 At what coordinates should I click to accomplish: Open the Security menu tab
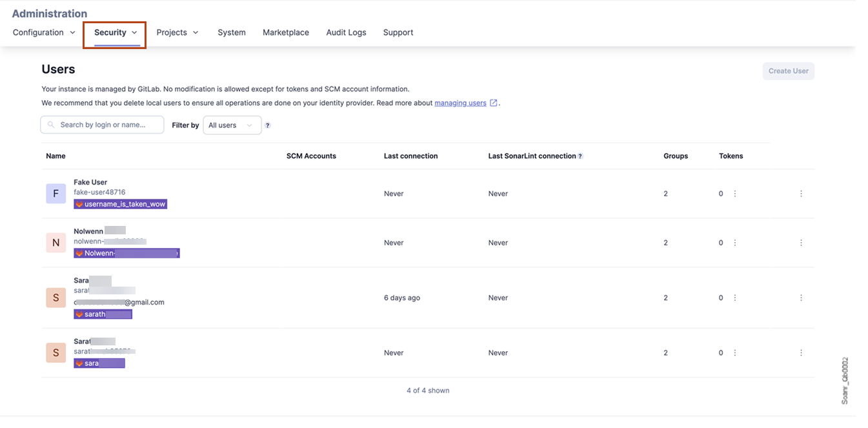116,32
